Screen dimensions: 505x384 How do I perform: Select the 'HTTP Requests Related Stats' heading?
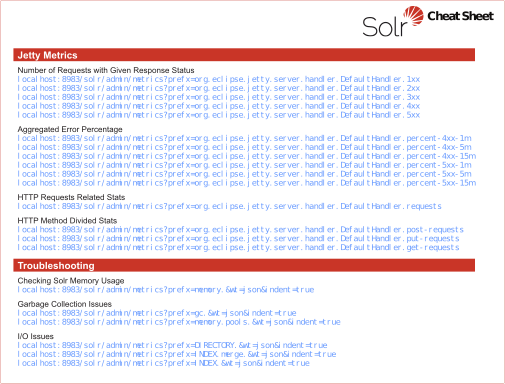[x=71, y=197]
